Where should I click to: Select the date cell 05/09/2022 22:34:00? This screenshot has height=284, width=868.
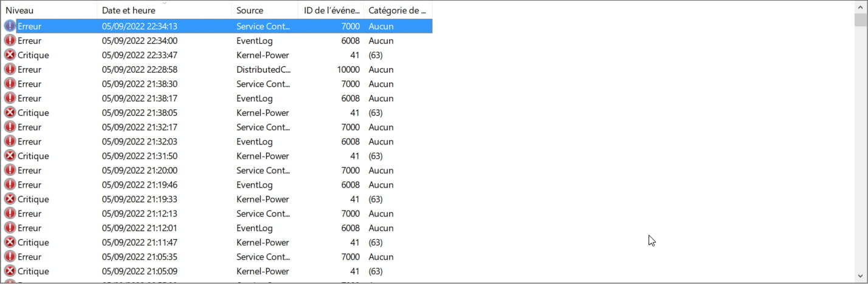tap(139, 41)
